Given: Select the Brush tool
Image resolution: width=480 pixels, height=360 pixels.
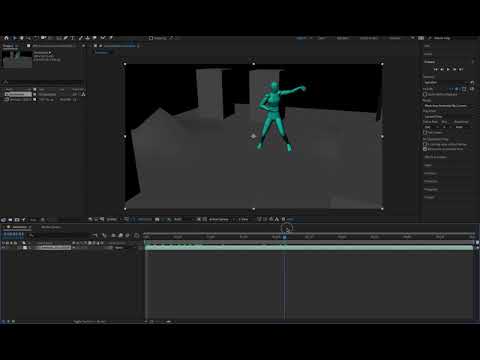Looking at the screenshot, I should 80,38.
